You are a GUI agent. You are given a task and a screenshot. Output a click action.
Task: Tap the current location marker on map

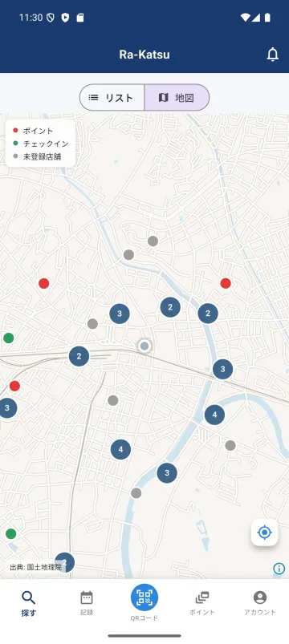[144, 346]
